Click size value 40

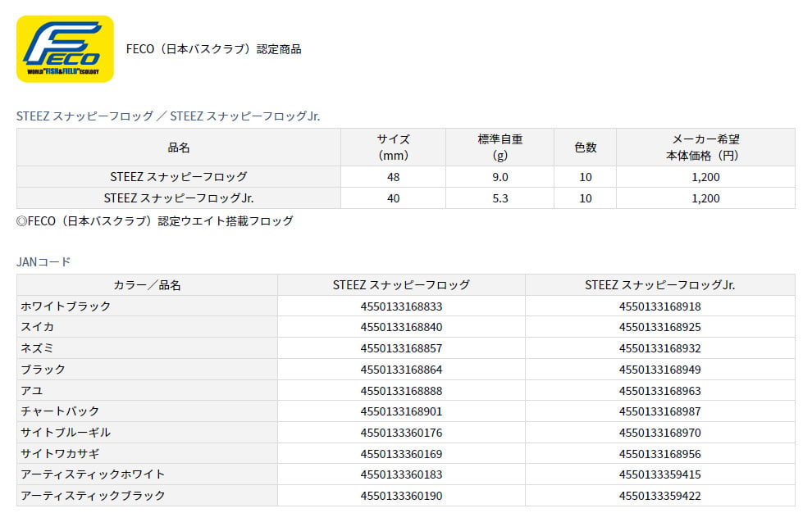tap(393, 198)
